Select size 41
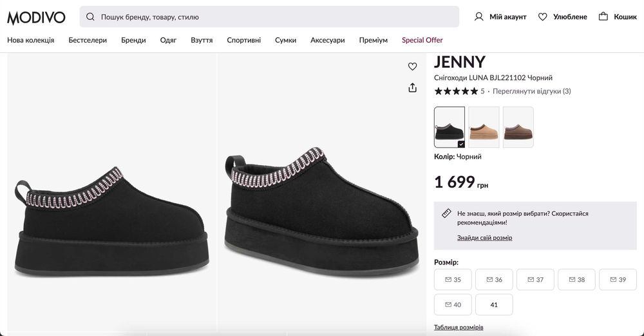The width and height of the screenshot is (644, 336). pyautogui.click(x=494, y=305)
